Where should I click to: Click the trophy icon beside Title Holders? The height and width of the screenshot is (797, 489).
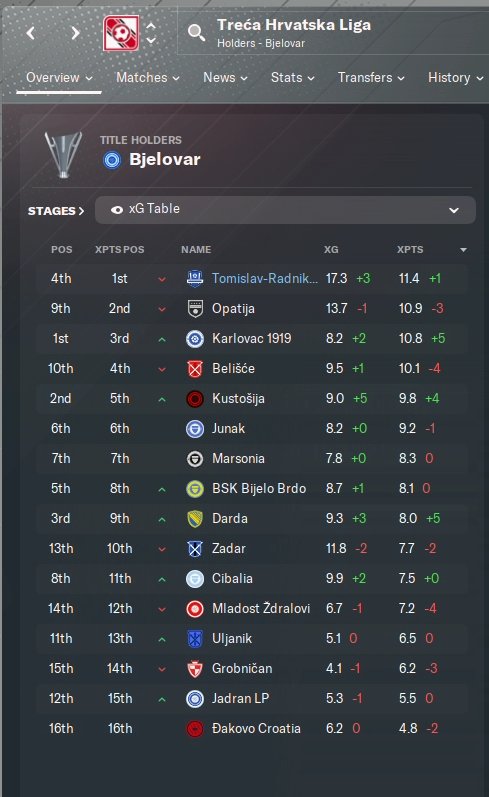pyautogui.click(x=64, y=154)
